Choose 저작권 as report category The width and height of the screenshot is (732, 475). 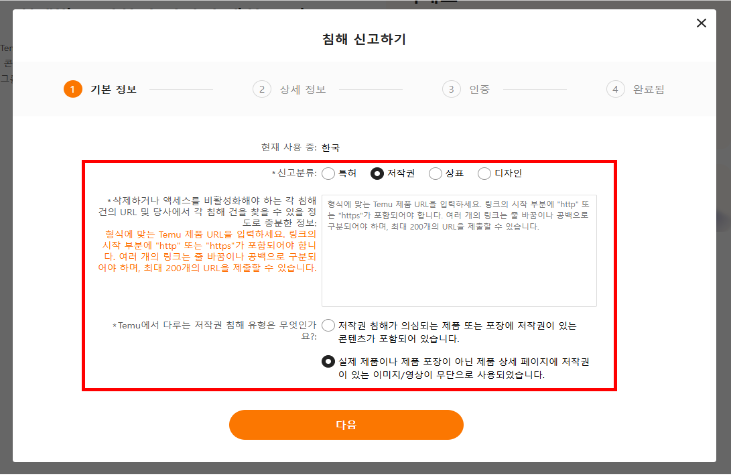377,173
